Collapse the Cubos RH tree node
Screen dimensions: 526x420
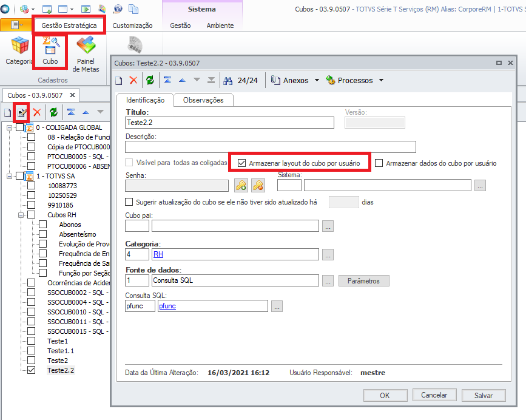[21, 215]
